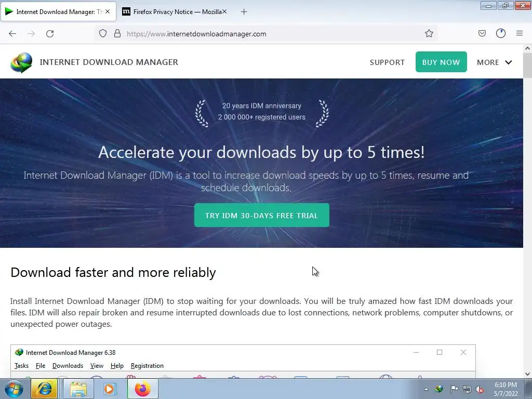Open the Action Center flag icon
532x399 pixels.
click(454, 389)
